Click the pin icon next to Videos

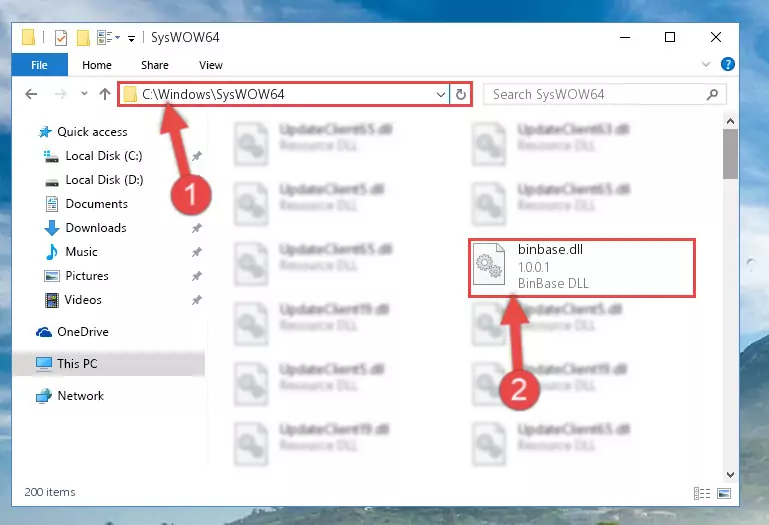coord(196,300)
